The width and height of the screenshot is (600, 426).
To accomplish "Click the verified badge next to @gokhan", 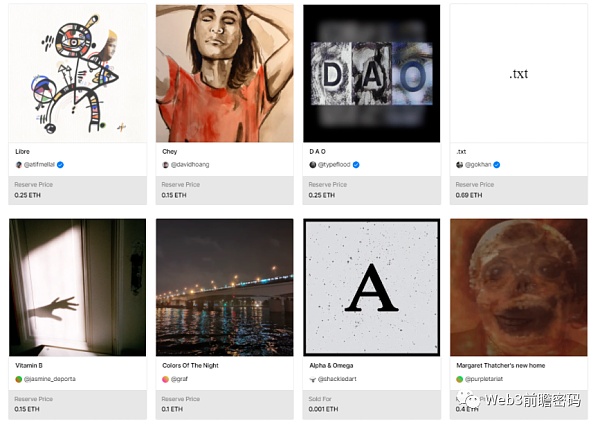I will [x=497, y=165].
